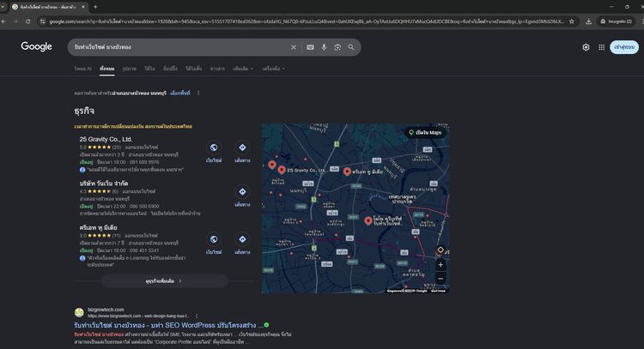Open the bizgrowtech.com result title link
This screenshot has height=349, width=644.
pos(168,325)
